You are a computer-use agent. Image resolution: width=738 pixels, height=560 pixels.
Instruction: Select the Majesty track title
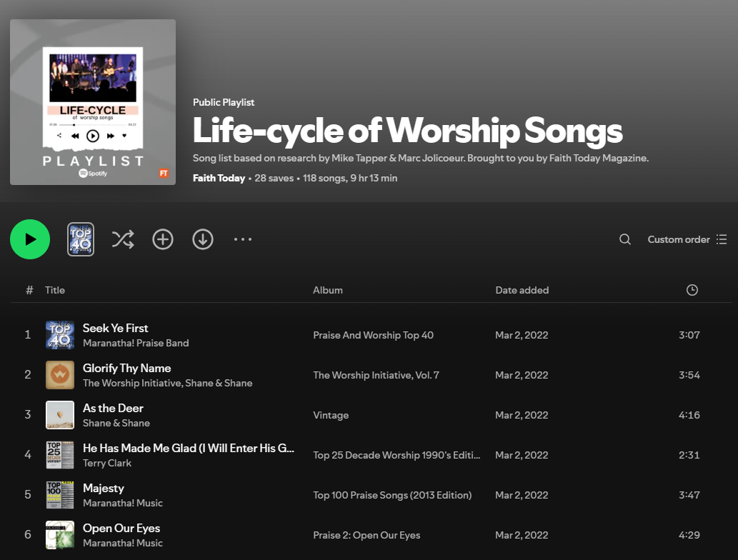104,488
